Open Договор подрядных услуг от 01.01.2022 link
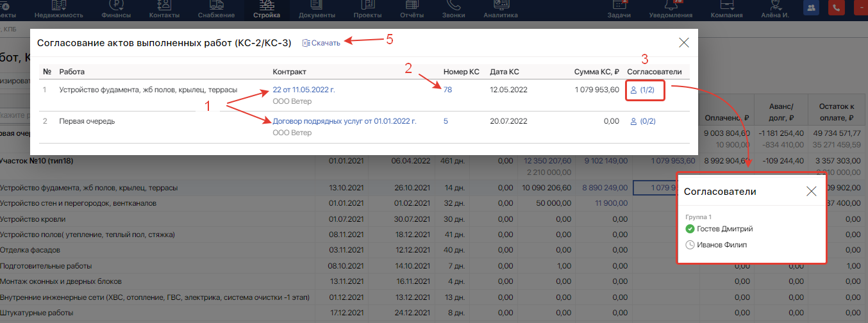Screen dimensions: 868x323 tap(344, 120)
